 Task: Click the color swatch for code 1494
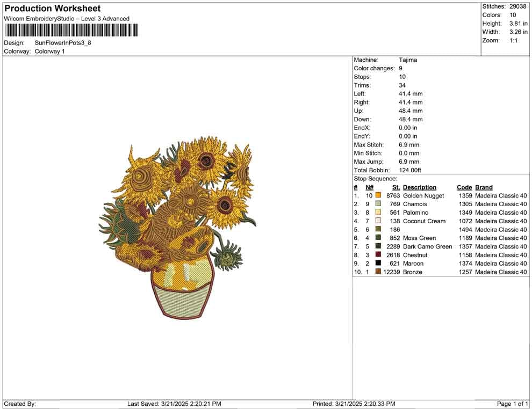(378, 229)
